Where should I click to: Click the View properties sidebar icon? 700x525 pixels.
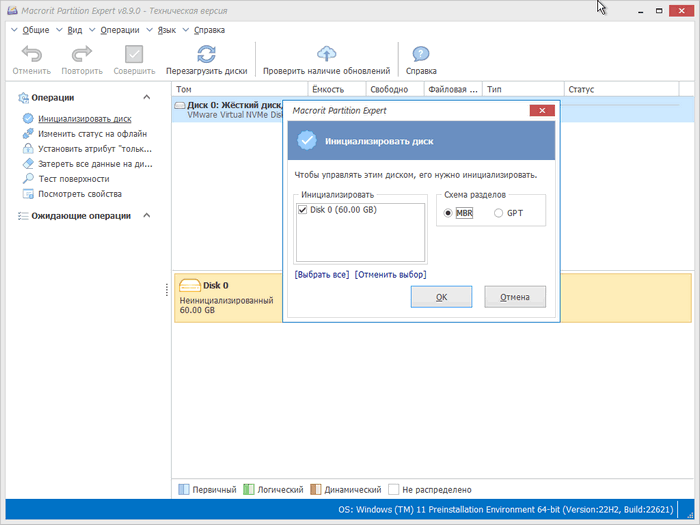tap(28, 194)
